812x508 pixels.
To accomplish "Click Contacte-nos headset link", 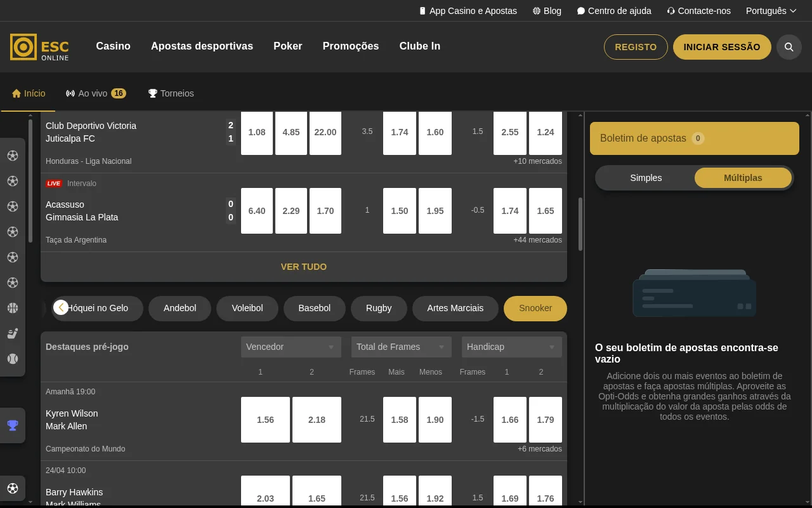I will click(698, 11).
